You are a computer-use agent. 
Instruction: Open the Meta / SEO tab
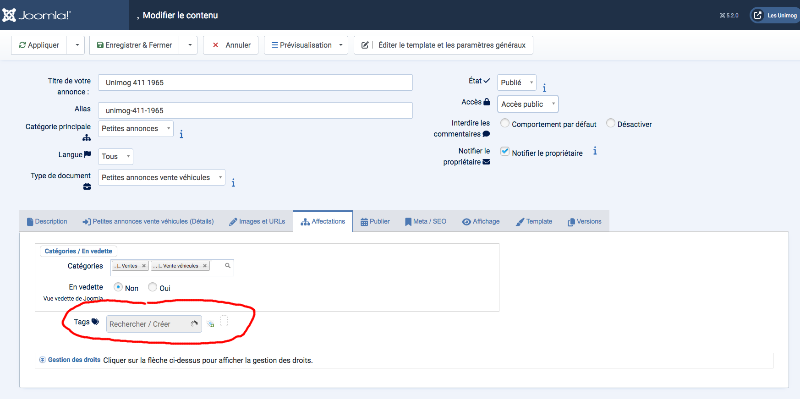pyautogui.click(x=426, y=221)
